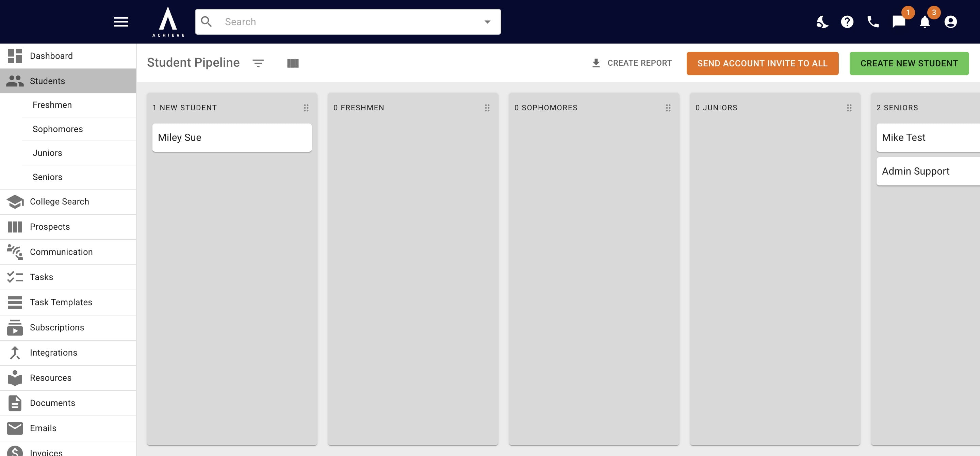Click the Freshmen column drag handle
The image size is (980, 456).
coord(487,108)
